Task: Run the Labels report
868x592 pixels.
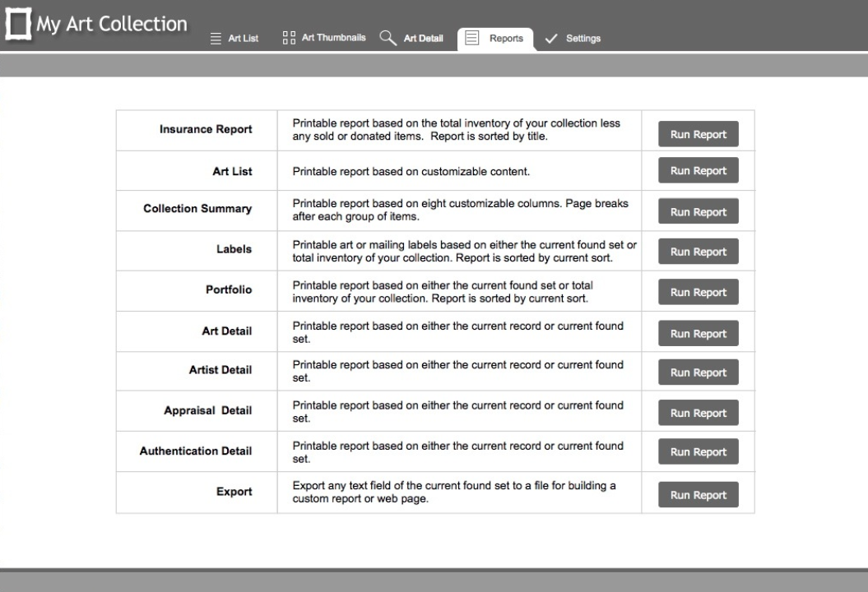Action: 698,251
